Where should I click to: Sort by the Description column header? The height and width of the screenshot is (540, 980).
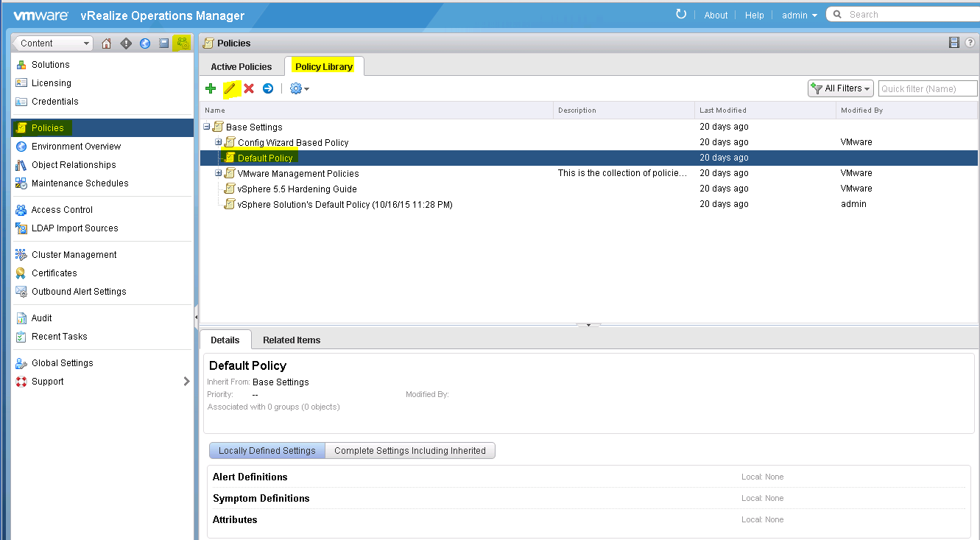624,111
